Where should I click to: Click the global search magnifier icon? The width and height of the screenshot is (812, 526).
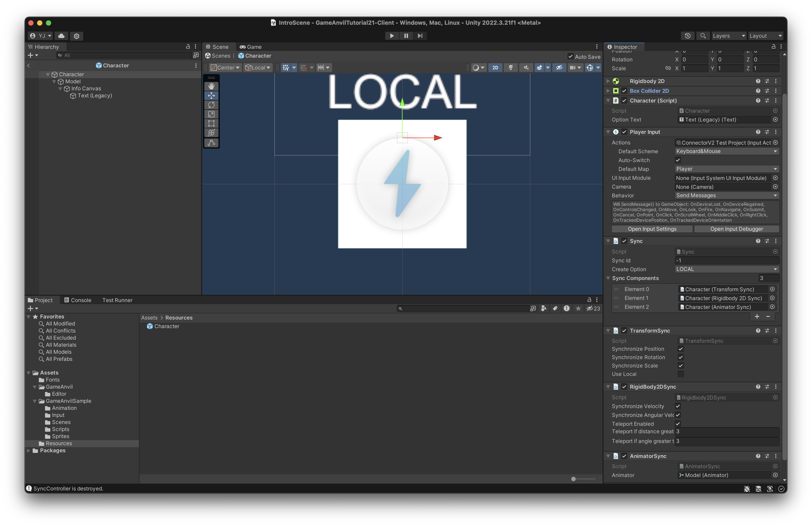tap(703, 36)
